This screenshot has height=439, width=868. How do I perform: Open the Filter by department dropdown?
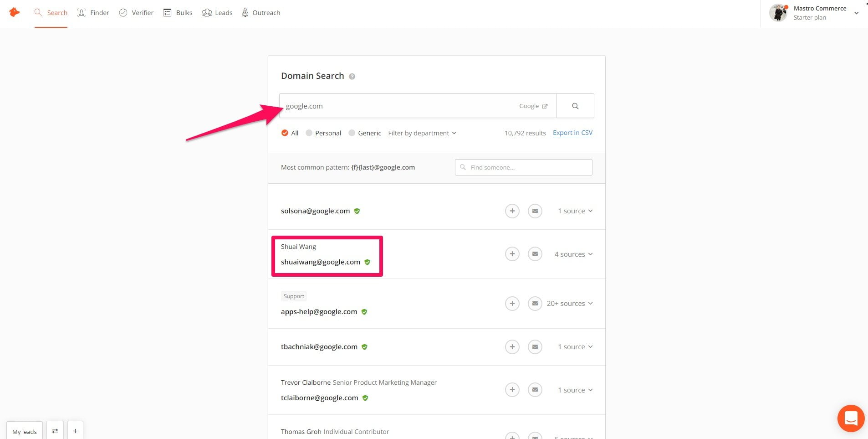422,133
